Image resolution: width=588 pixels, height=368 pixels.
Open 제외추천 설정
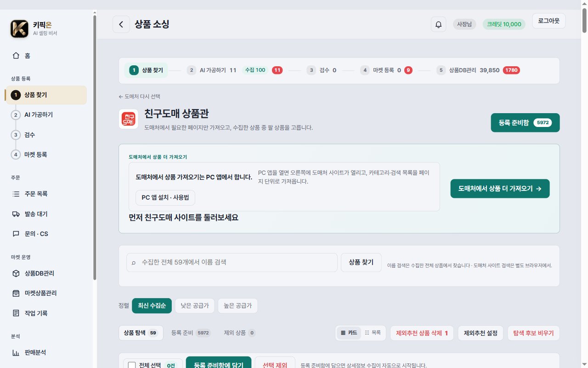pos(481,333)
